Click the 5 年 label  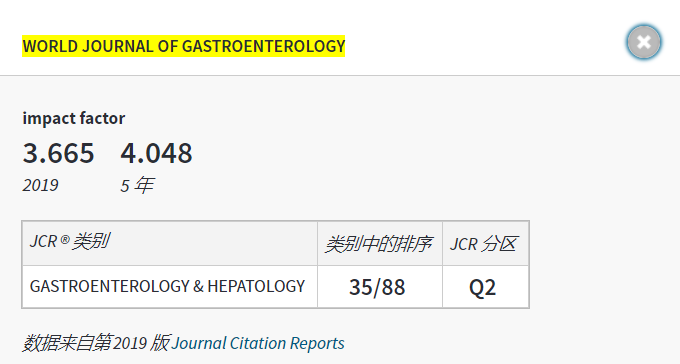tap(137, 185)
